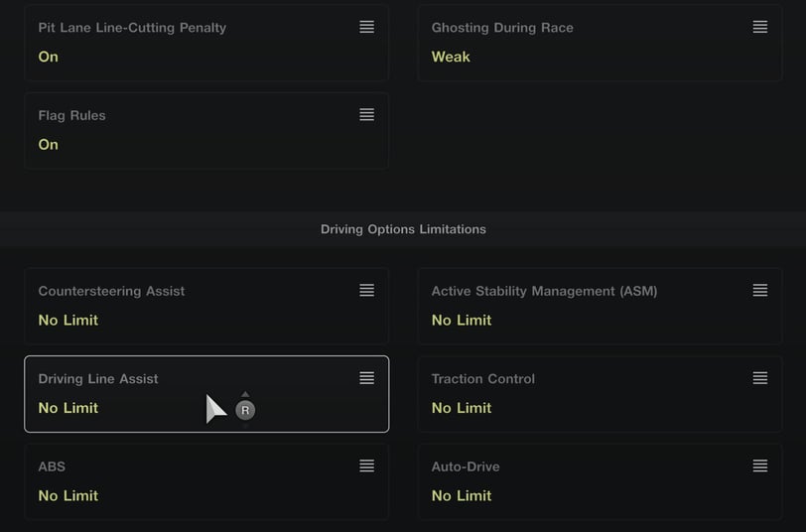Click list icon on Countersteering Assist card

(366, 291)
